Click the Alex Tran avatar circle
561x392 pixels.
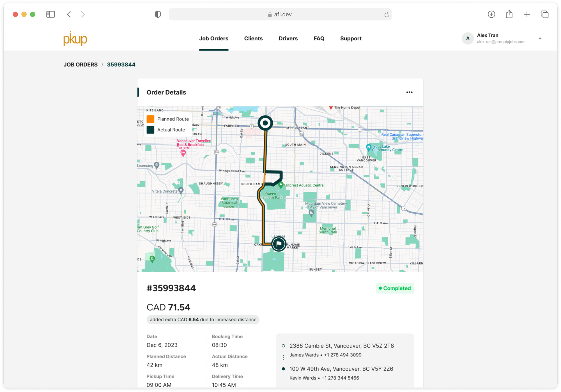[x=468, y=38]
